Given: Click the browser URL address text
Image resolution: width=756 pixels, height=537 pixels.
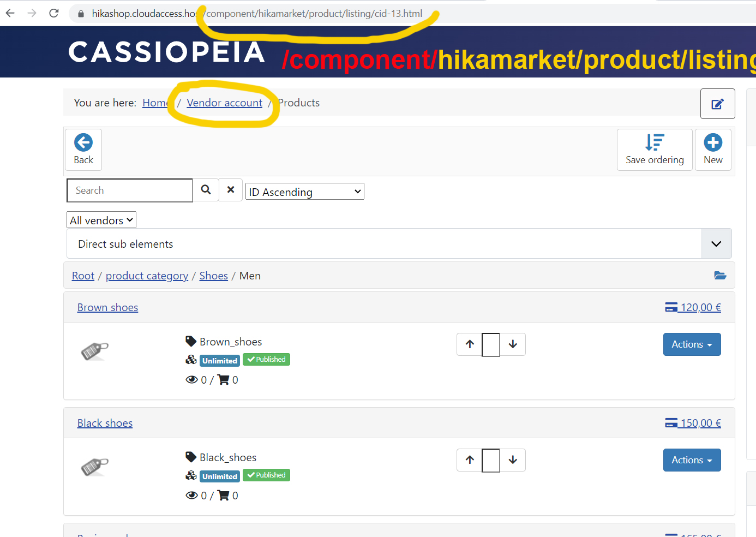Looking at the screenshot, I should click(x=256, y=14).
